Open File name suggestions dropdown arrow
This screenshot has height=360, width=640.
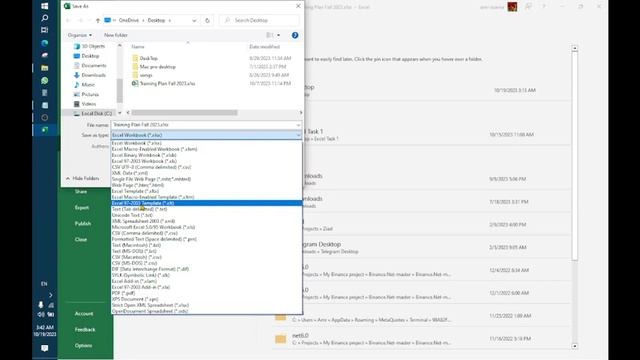point(298,125)
